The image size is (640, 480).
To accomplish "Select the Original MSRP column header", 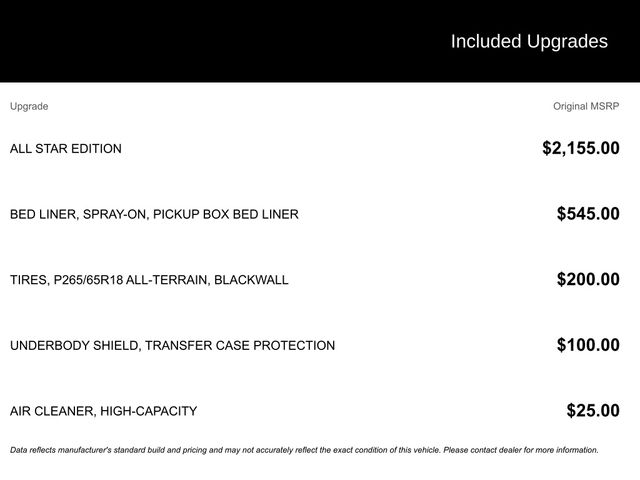I will pos(586,106).
